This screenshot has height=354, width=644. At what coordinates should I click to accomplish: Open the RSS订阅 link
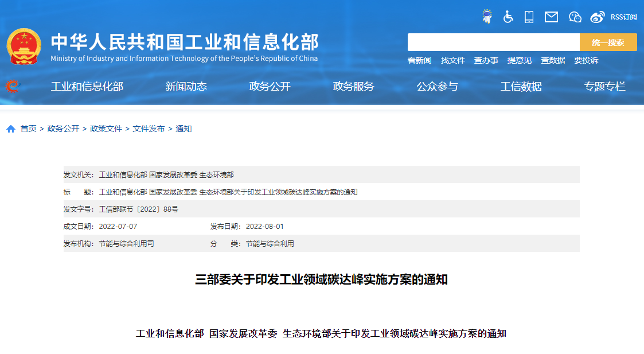click(623, 17)
